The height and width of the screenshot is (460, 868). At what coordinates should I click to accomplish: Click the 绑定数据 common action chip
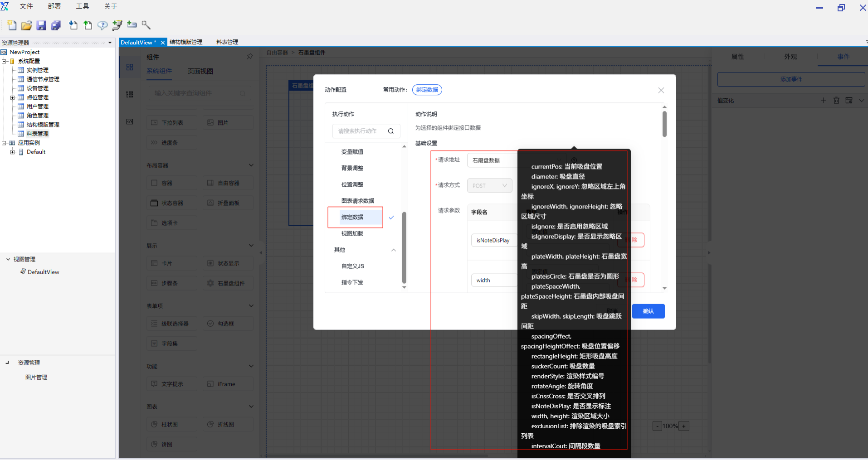[427, 90]
